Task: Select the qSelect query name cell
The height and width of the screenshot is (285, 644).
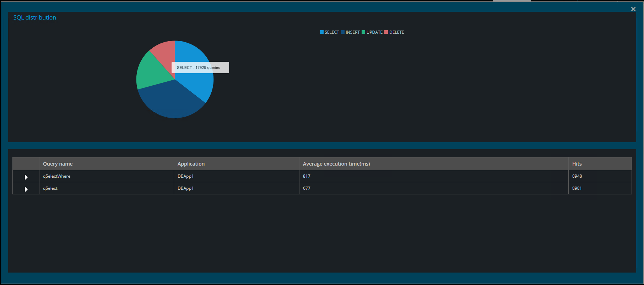Action: tap(50, 188)
